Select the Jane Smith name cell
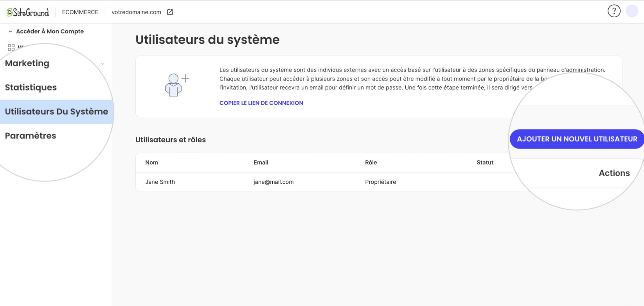644x306 pixels. (160, 182)
